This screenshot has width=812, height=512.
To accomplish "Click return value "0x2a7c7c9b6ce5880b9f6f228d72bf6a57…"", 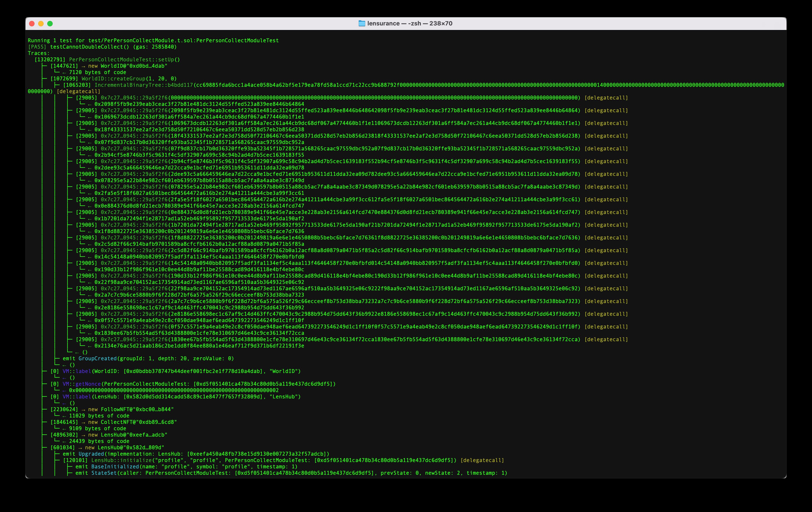I will [x=199, y=295].
